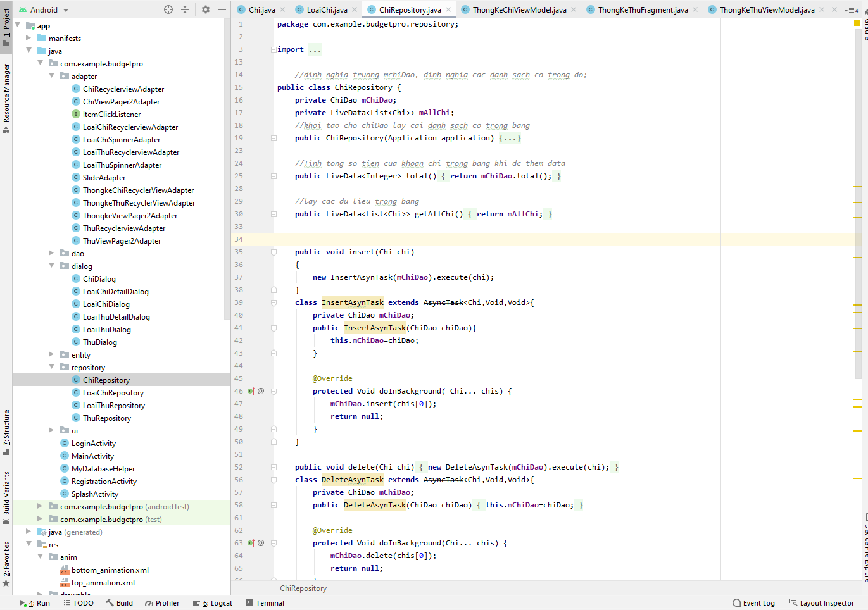
Task: Select ThuDialog class in tree
Action: 99,342
